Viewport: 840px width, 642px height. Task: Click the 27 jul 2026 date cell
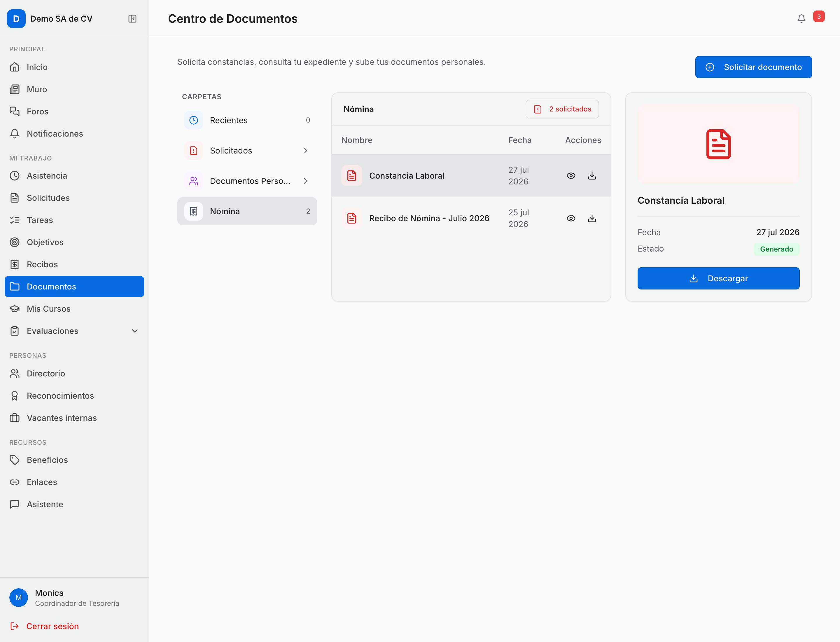point(518,176)
